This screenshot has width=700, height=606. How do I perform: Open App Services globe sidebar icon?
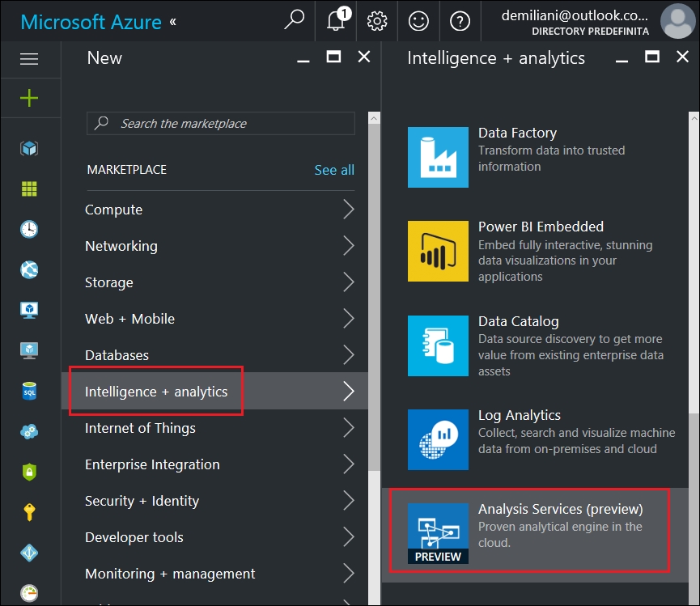[x=29, y=269]
